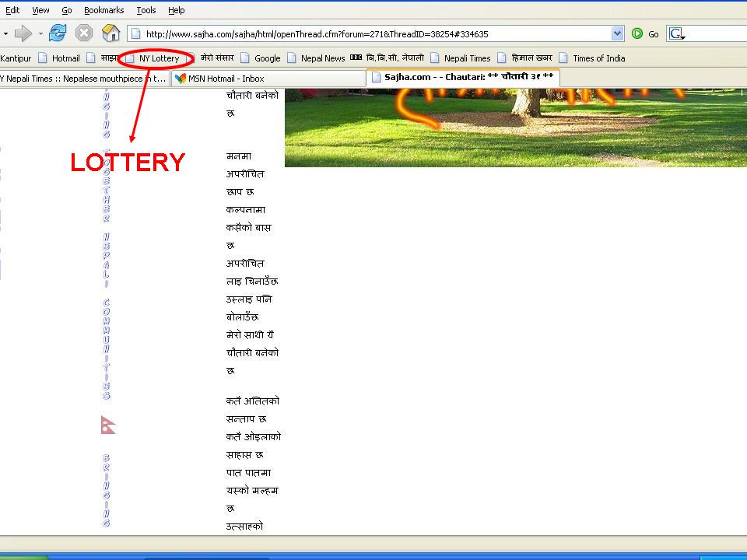747x560 pixels.
Task: Click the Nepal flag icon on page
Action: click(108, 425)
